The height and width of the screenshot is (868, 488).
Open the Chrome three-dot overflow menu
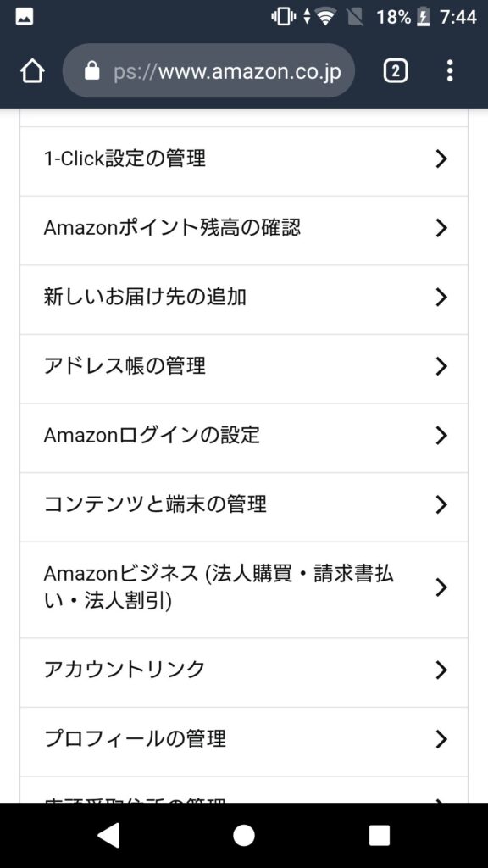(450, 71)
